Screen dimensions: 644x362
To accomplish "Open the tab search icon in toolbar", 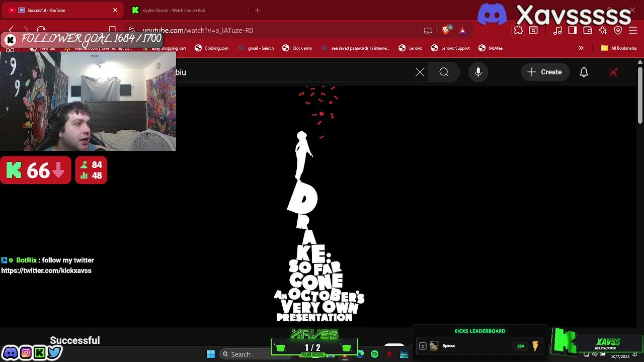I will (x=533, y=31).
